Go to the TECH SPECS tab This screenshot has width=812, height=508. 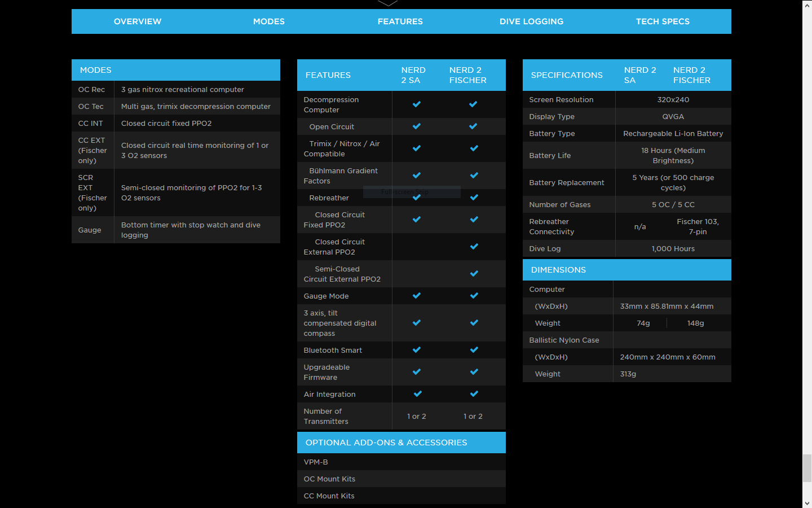[663, 21]
